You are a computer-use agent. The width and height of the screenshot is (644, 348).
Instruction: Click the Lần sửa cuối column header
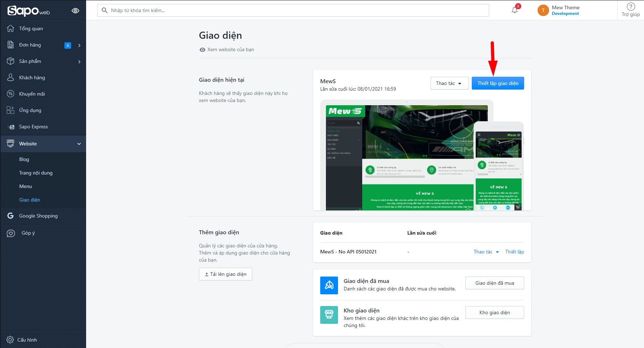[422, 233]
